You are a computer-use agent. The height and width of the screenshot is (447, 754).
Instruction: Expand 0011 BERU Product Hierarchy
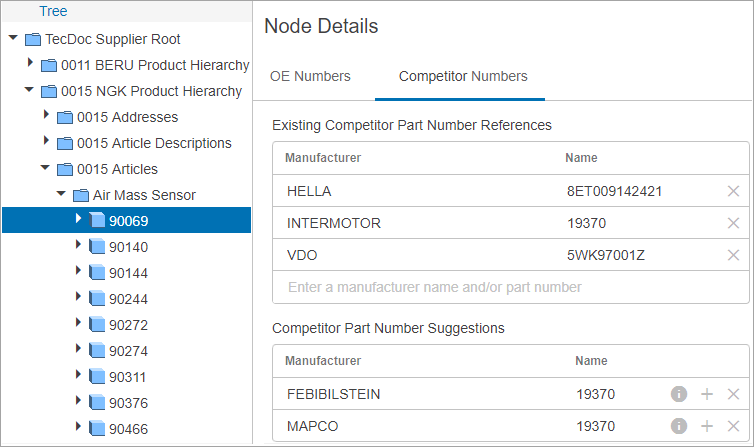(x=30, y=62)
